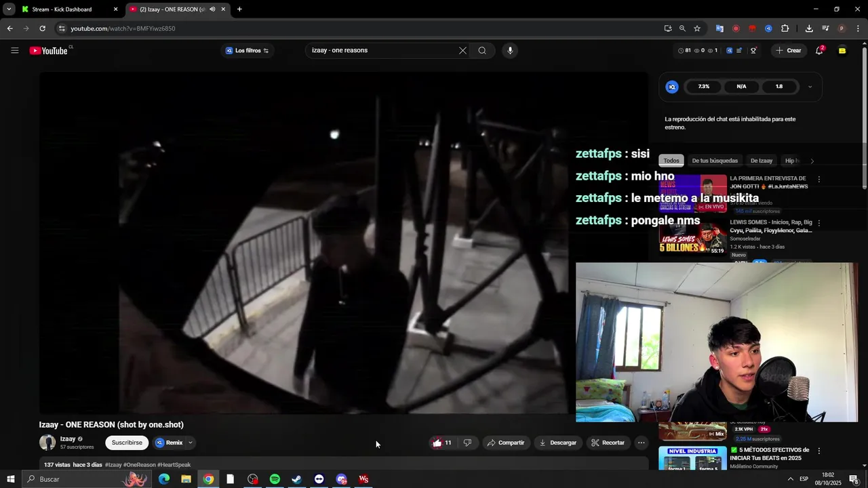Open the YouTube hamburger guide menu
The height and width of the screenshot is (488, 868).
coord(14,50)
